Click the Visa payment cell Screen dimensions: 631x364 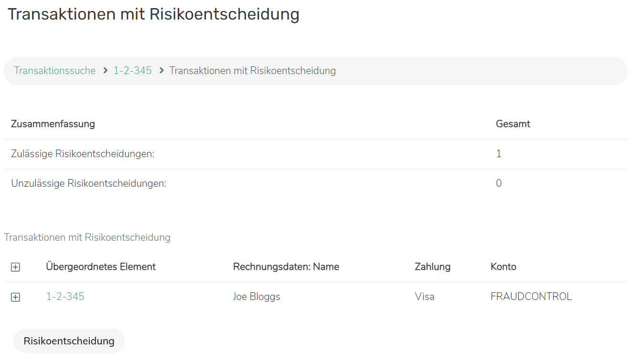[425, 297]
